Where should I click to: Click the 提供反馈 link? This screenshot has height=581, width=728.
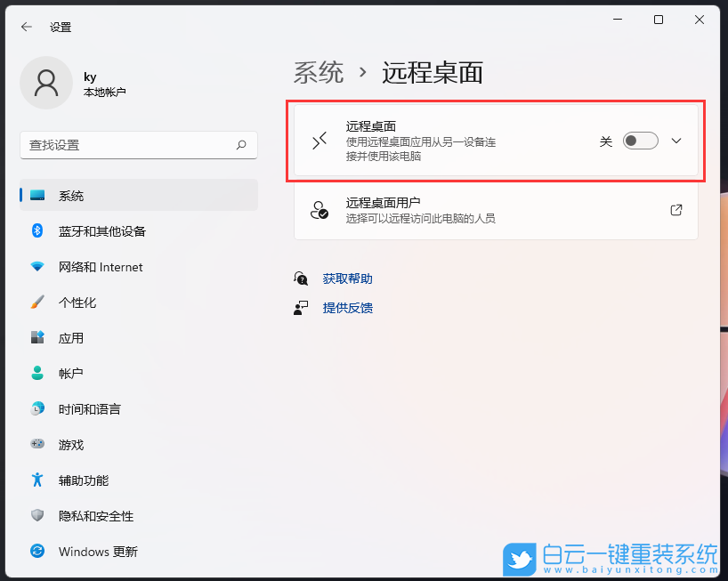click(x=347, y=308)
